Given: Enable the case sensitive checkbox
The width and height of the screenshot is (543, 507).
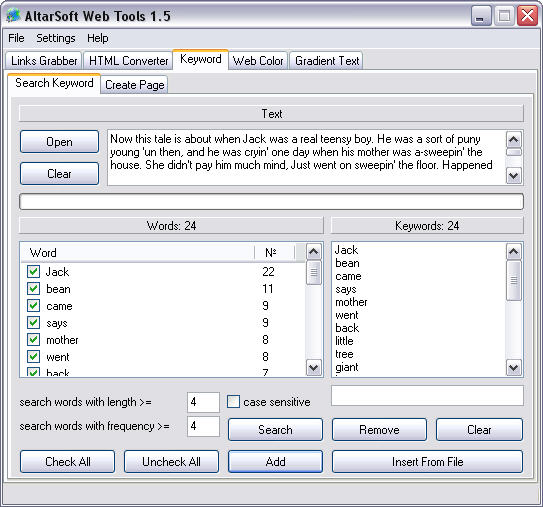Looking at the screenshot, I should pyautogui.click(x=233, y=402).
